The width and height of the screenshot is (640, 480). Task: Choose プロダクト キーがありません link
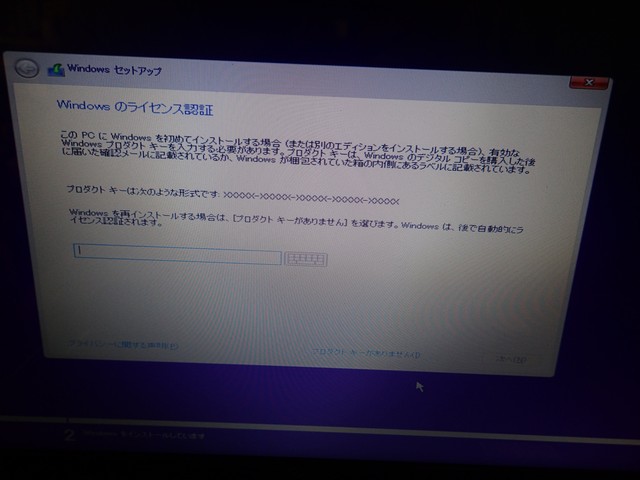(366, 353)
